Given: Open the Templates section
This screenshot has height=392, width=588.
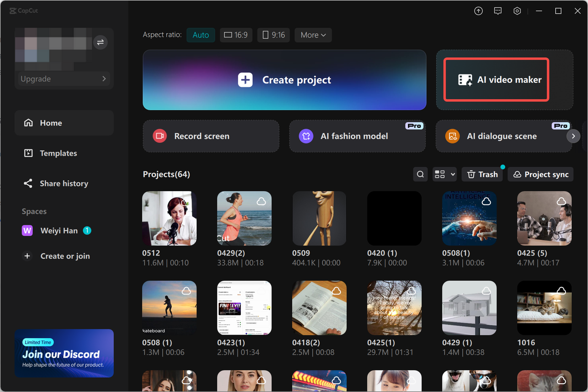Looking at the screenshot, I should click(64, 153).
